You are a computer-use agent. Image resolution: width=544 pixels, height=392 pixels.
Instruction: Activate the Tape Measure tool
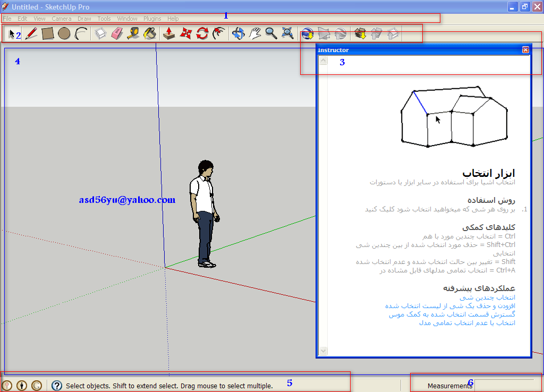click(133, 33)
